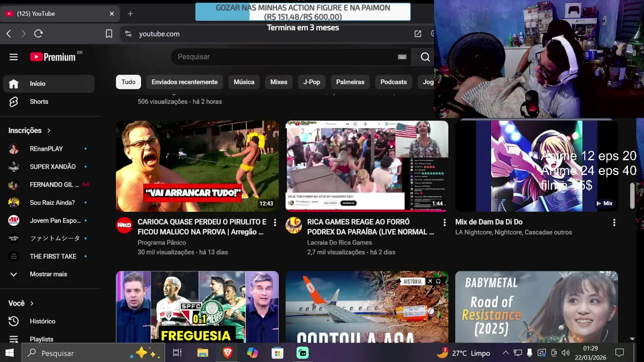
Task: Open the SUPER XANDÃO subscription
Action: (x=48, y=167)
